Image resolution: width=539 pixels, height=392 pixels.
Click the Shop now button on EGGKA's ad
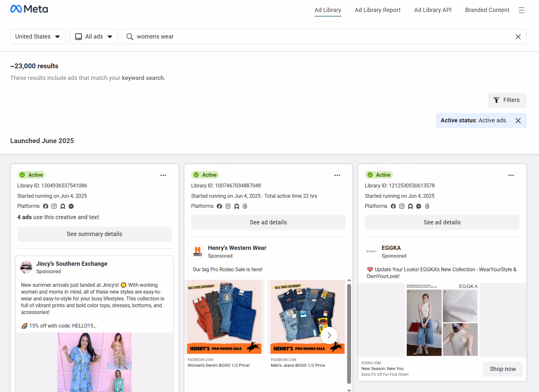coord(502,369)
